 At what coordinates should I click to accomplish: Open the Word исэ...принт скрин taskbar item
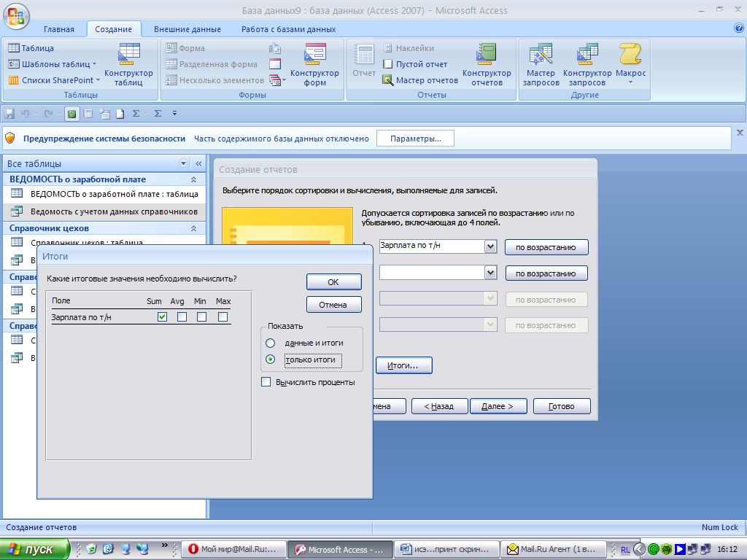pyautogui.click(x=447, y=549)
